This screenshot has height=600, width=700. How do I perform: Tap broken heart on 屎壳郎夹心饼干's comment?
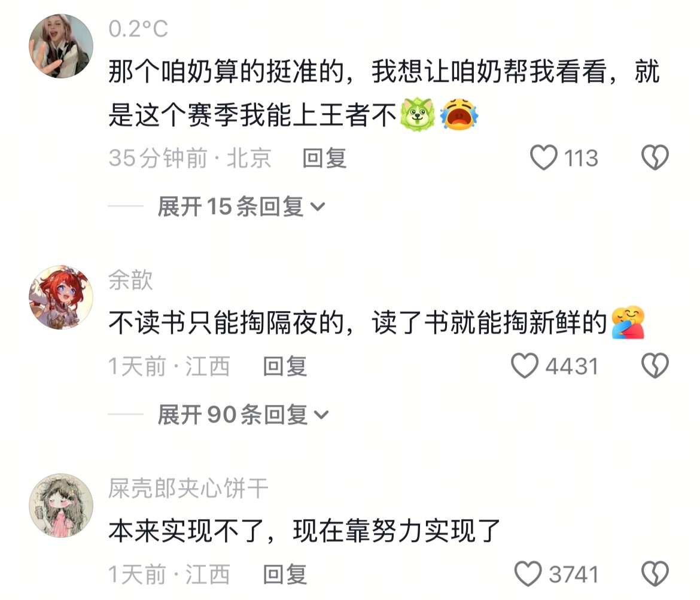655,574
